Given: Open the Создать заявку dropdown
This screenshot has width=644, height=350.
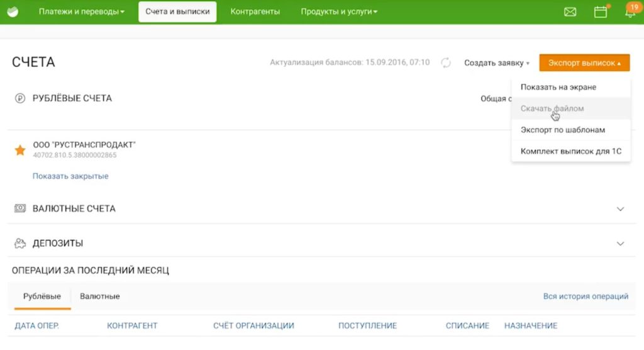Looking at the screenshot, I should click(497, 63).
